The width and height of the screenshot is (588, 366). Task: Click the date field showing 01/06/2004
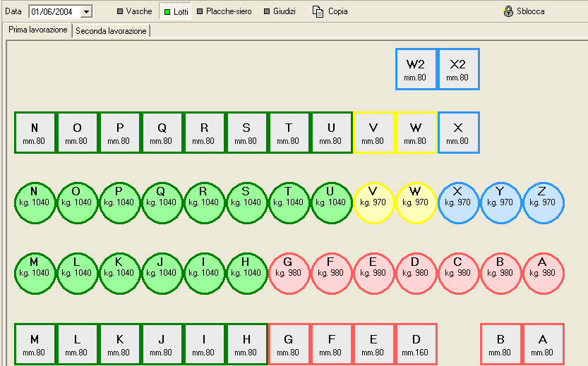[x=54, y=11]
